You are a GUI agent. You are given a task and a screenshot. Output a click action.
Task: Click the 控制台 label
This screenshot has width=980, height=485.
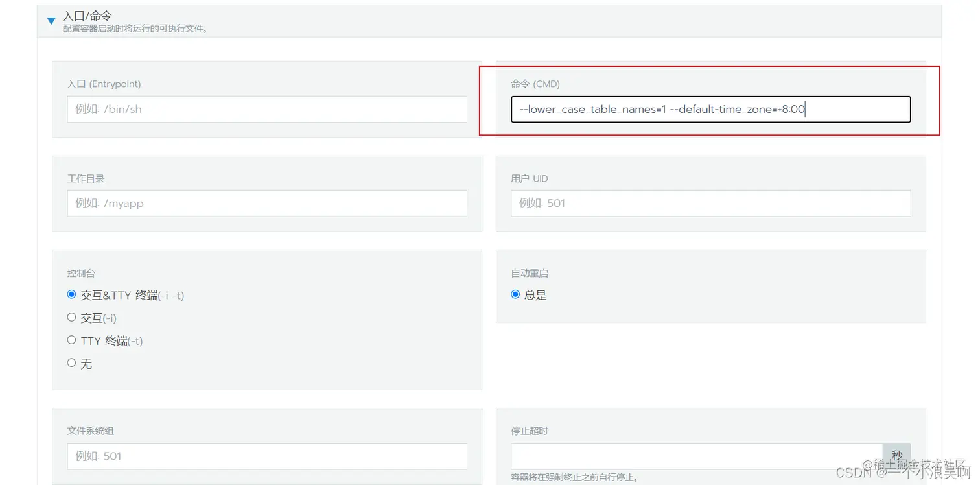tap(82, 273)
